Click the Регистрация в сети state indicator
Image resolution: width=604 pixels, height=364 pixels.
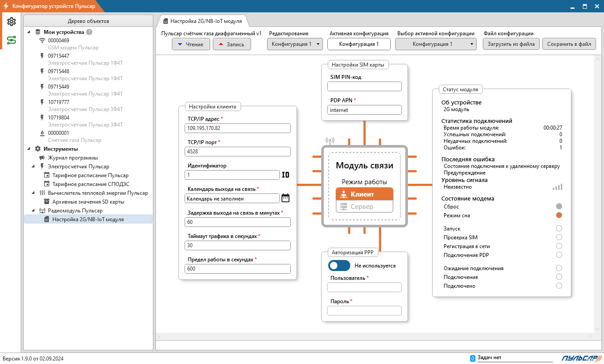(x=559, y=246)
